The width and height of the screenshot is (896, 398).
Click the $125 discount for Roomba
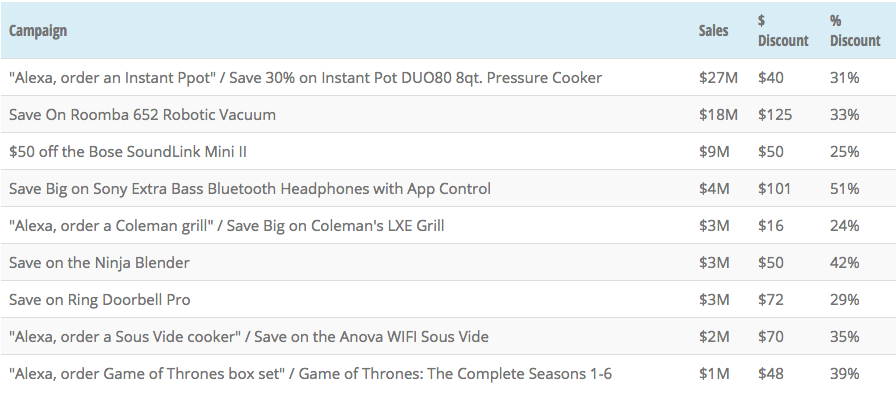(775, 114)
